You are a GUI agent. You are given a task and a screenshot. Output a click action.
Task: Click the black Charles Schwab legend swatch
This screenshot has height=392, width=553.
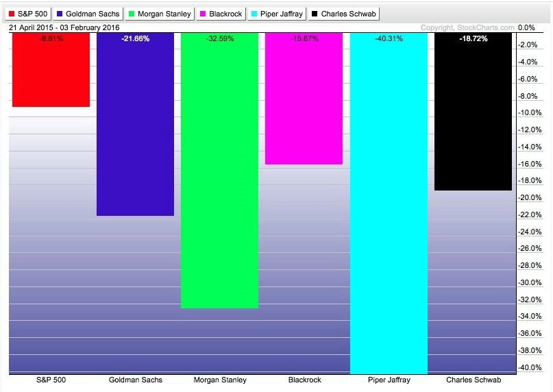tap(315, 14)
